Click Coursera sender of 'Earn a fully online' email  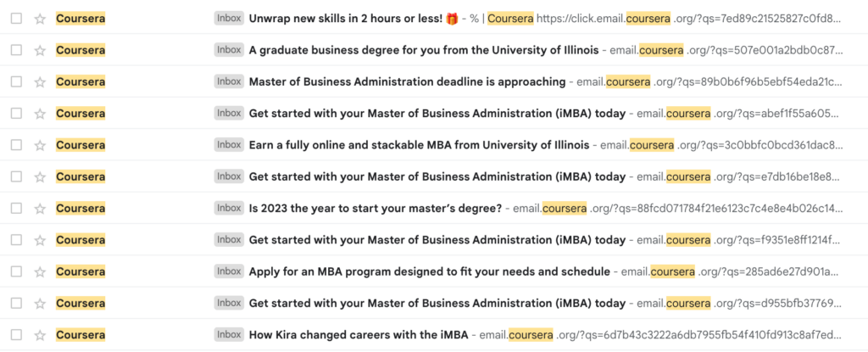[x=81, y=145]
